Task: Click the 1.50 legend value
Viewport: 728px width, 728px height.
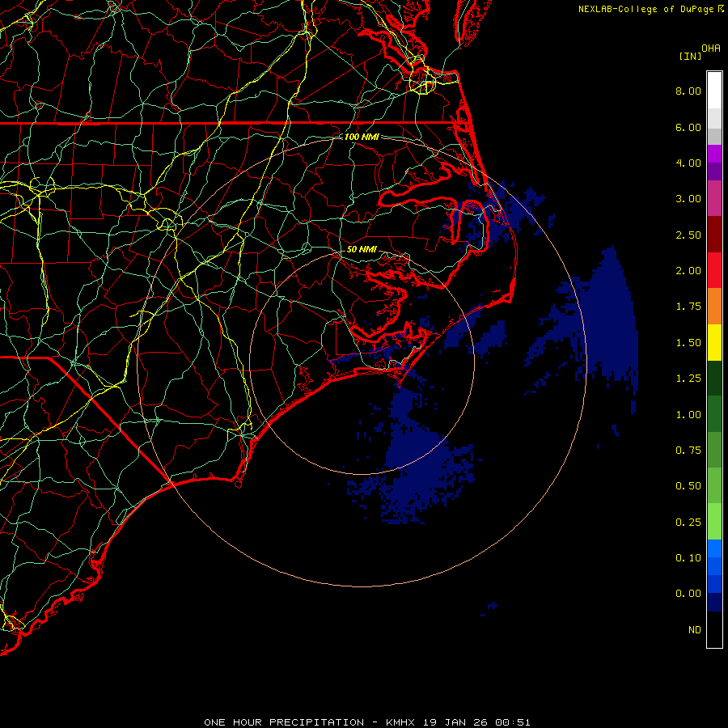Action: (688, 343)
